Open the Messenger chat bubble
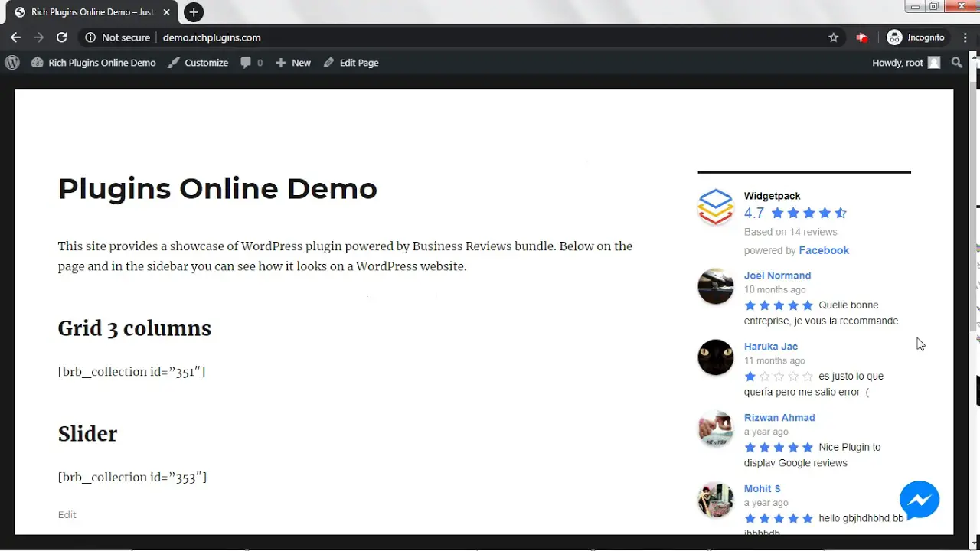Screen dimensions: 980x551 pyautogui.click(x=919, y=500)
